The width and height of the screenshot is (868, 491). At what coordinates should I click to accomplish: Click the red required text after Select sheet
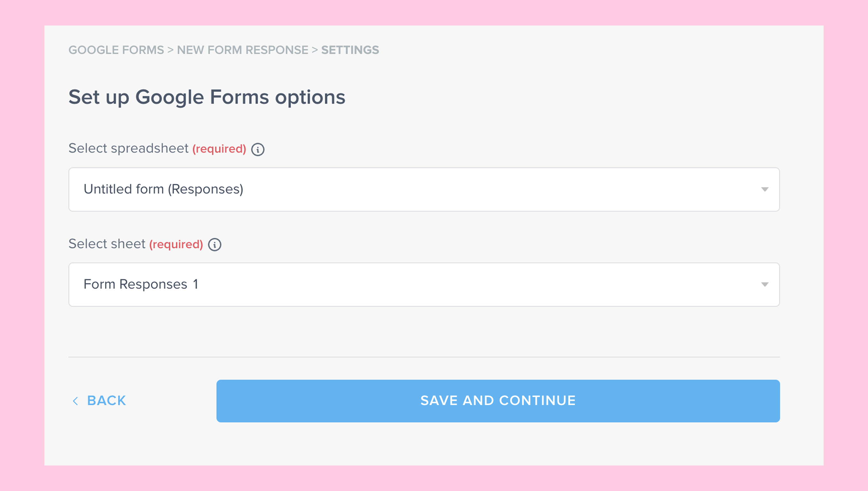pos(176,244)
